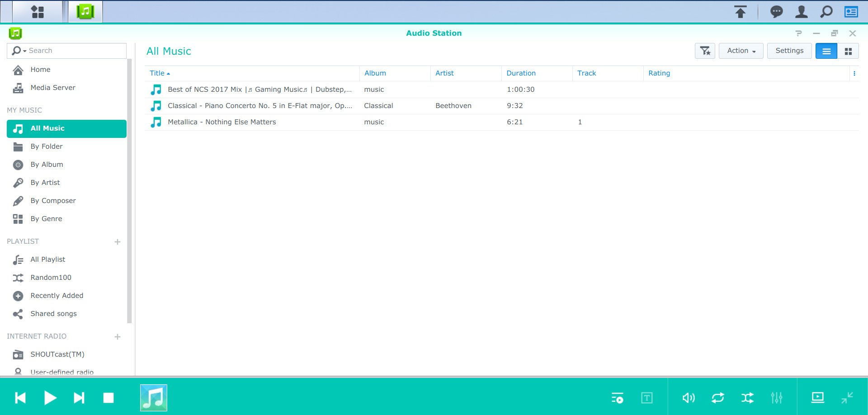Switch to mini player mode
868x415 pixels.
click(847, 398)
